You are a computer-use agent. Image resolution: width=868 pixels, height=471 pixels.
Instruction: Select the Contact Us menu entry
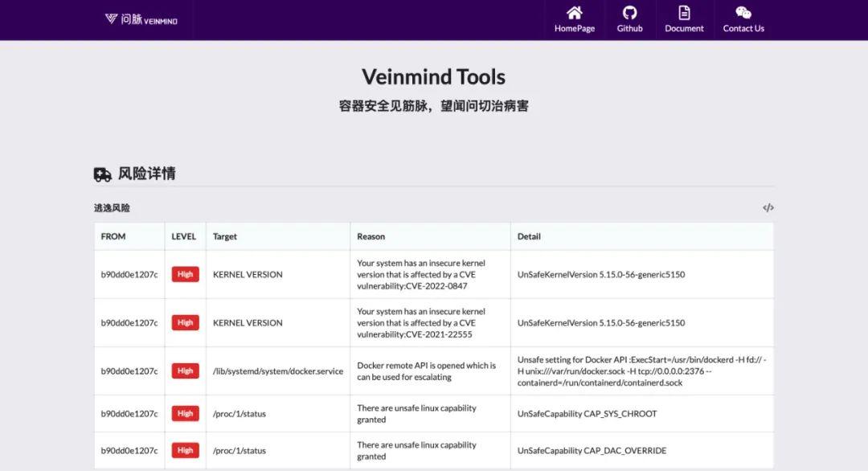pos(743,28)
